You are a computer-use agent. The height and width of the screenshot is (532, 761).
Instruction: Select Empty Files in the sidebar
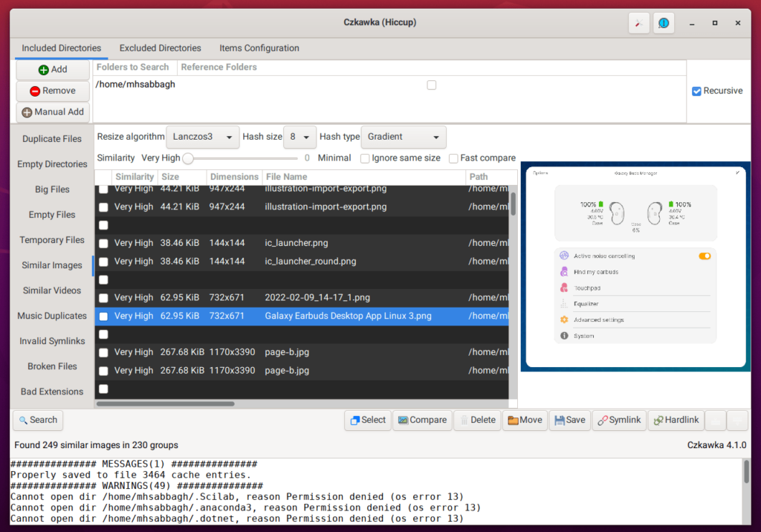(x=52, y=215)
